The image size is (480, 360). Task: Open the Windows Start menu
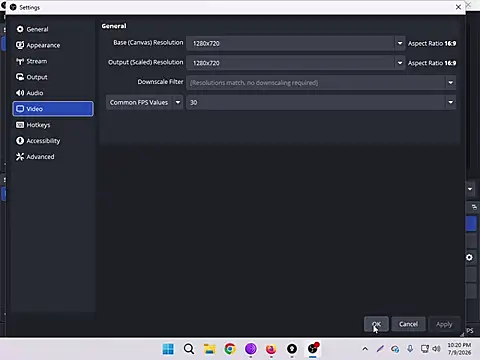168,349
